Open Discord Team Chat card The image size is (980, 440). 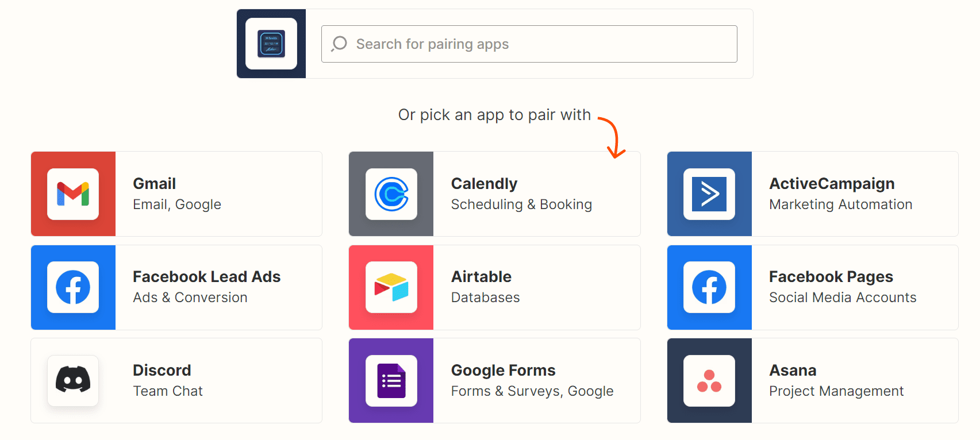[x=176, y=381]
